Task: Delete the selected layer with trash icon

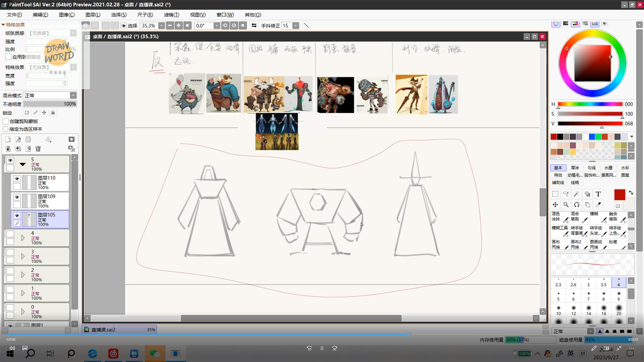Action: tap(38, 148)
